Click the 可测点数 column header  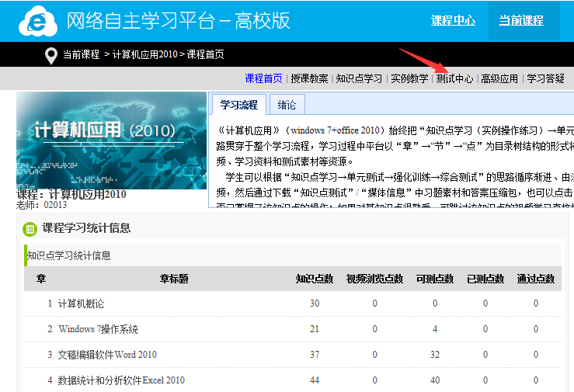[435, 279]
